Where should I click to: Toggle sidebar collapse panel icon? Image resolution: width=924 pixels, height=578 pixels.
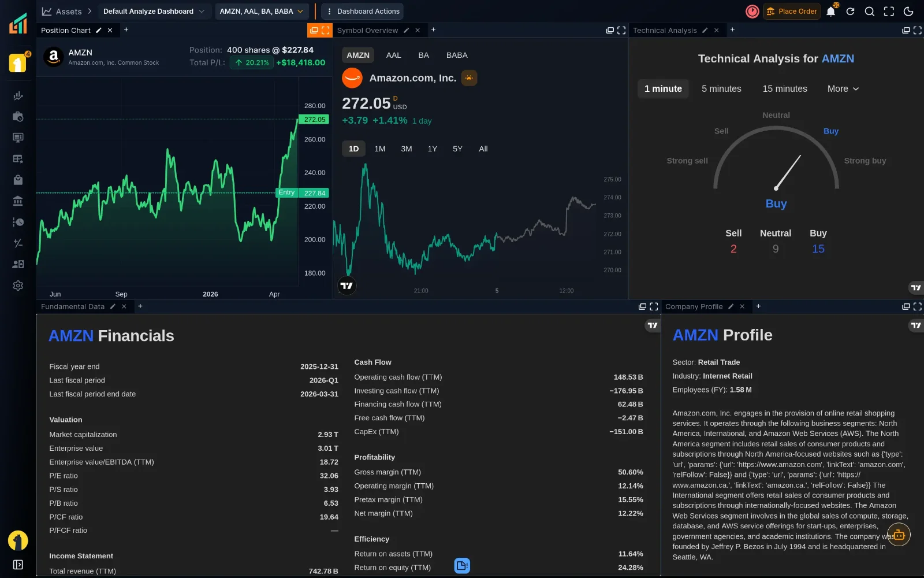click(x=18, y=565)
